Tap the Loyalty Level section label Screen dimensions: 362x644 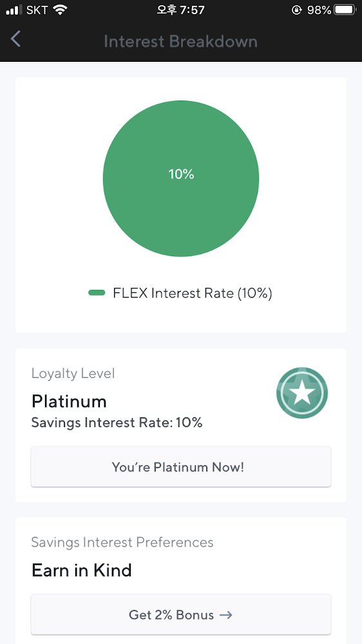73,374
